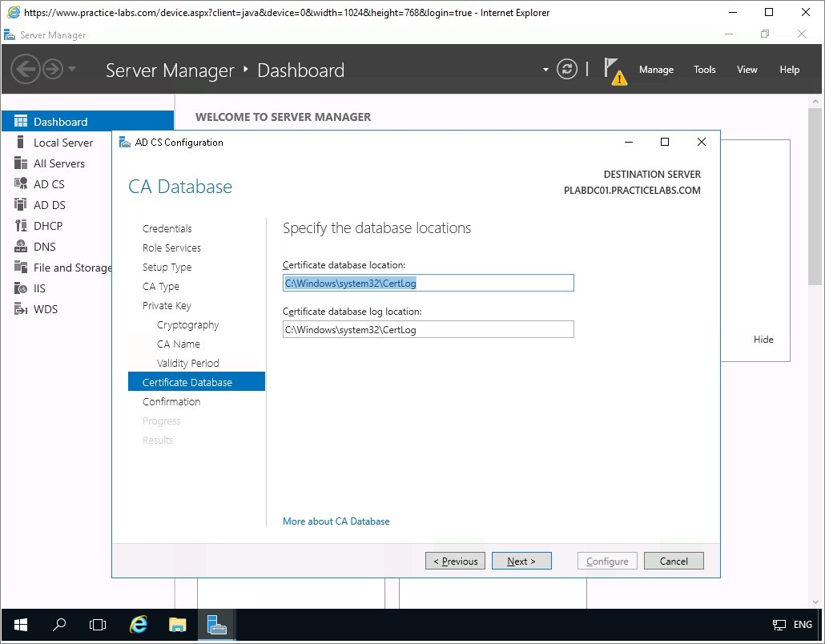Click the AD CS certificate icon
This screenshot has width=825, height=644.
tap(21, 183)
